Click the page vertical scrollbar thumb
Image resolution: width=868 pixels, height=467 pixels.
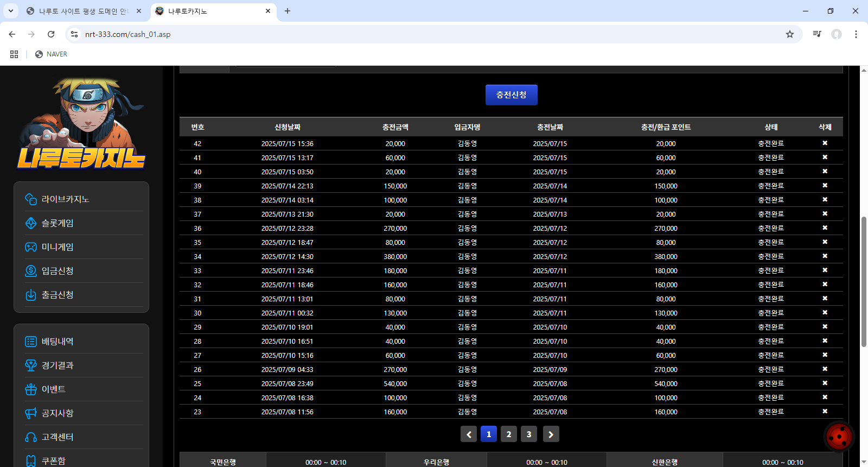tap(864, 281)
